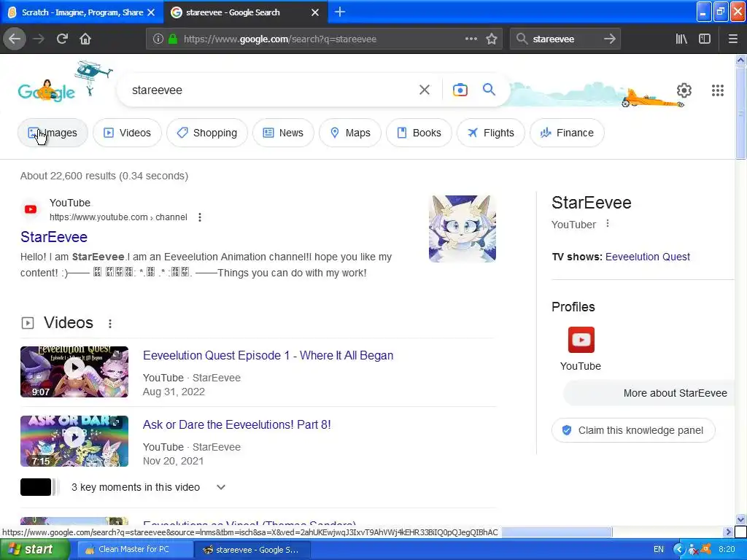The image size is (747, 560).
Task: Switch to the Scratch - Imagine, Program, Share tab
Action: coord(82,12)
